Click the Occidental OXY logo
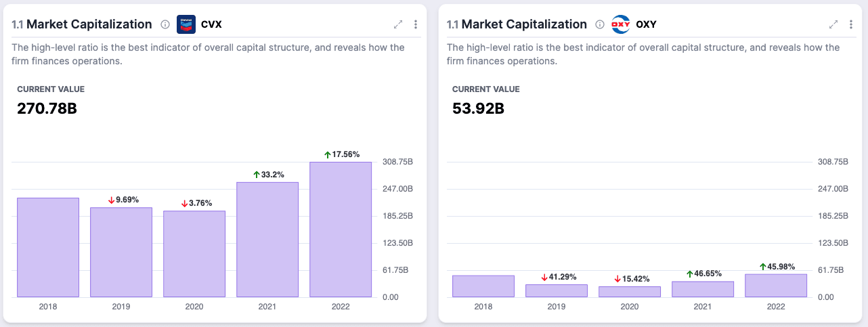 (x=621, y=24)
